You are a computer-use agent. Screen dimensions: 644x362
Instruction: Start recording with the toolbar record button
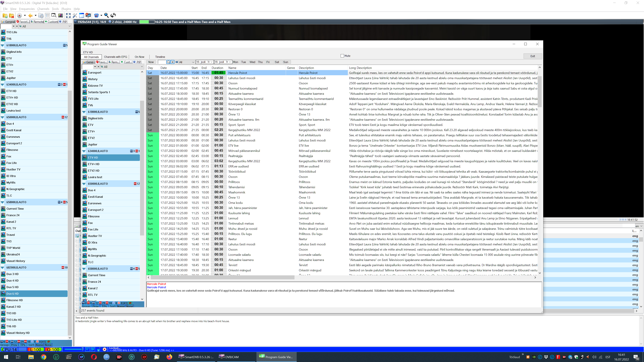[x=19, y=15]
